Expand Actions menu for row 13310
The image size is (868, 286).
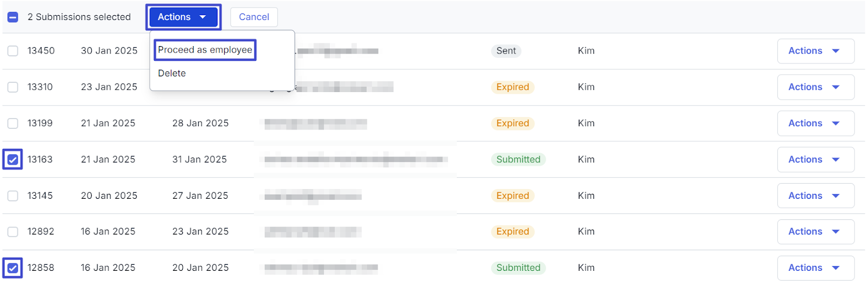pos(815,87)
